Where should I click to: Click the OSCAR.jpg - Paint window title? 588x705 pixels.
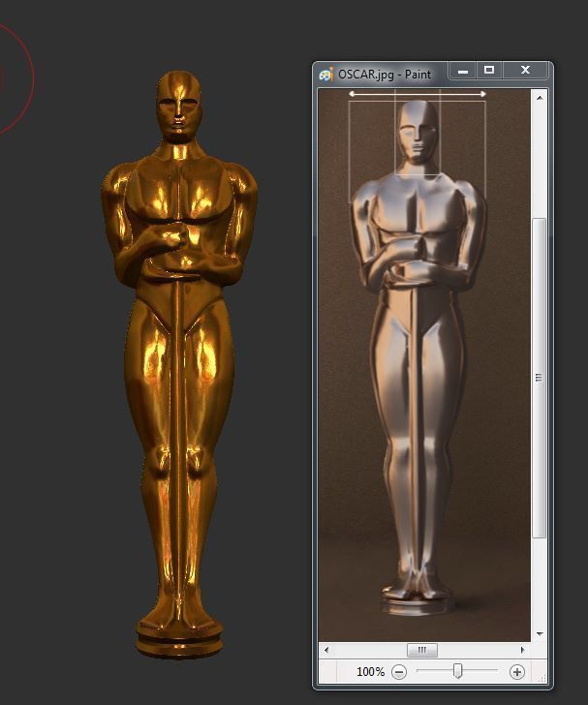385,75
